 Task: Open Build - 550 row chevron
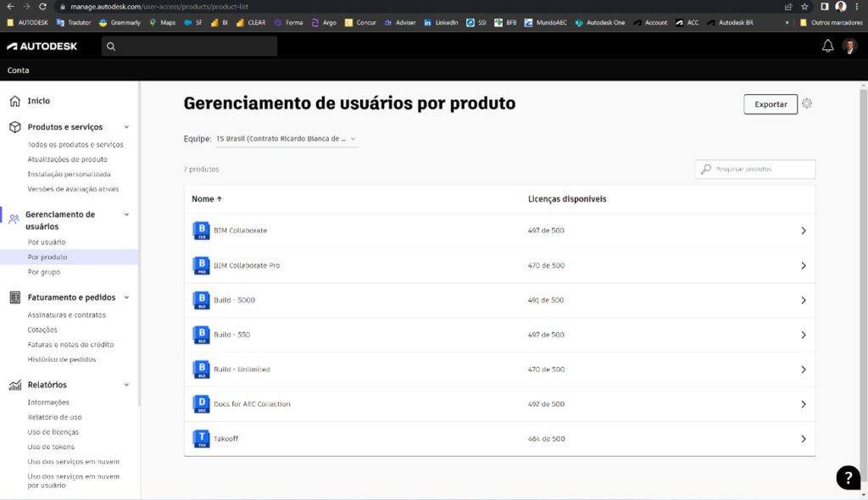tap(804, 335)
